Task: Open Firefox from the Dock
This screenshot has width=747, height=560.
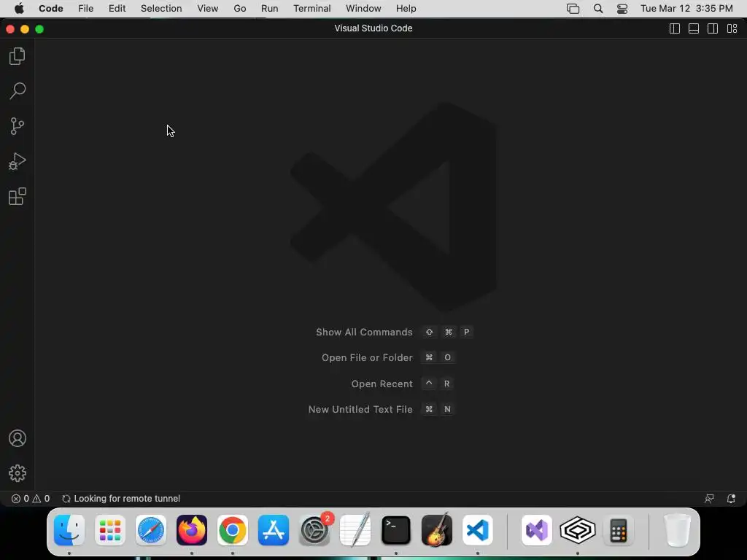Action: 192,530
